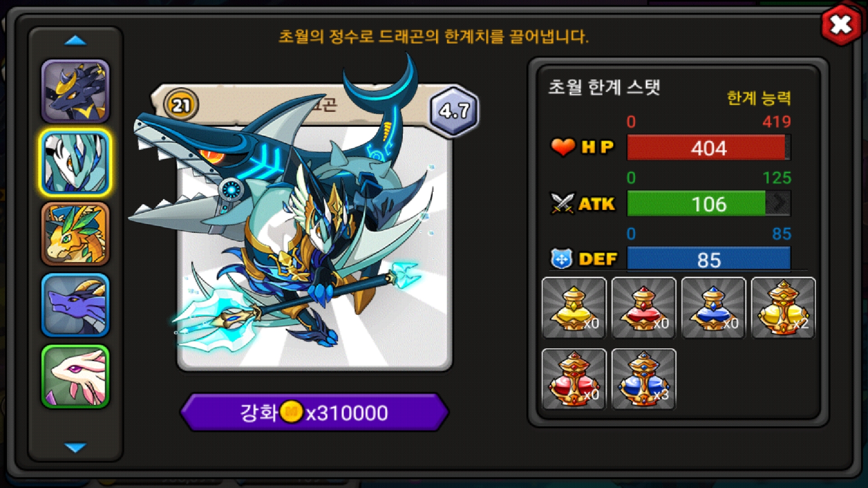
Task: Choose the golden leaf dragon portrait
Action: [x=75, y=234]
